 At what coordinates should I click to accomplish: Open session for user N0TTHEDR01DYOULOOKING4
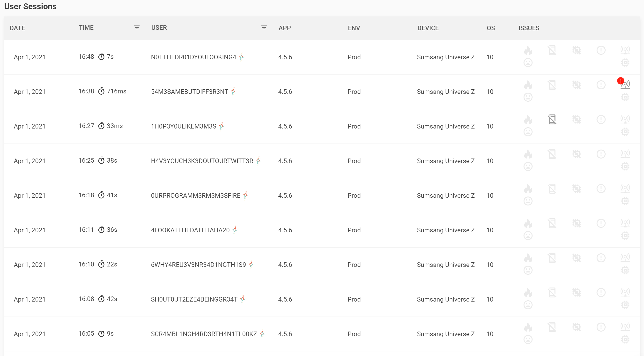pos(193,57)
